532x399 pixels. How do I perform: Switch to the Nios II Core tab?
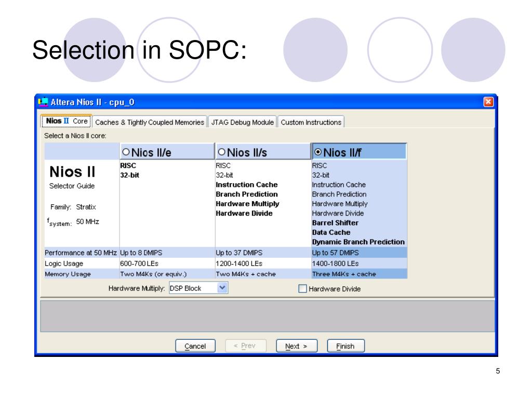[x=67, y=121]
